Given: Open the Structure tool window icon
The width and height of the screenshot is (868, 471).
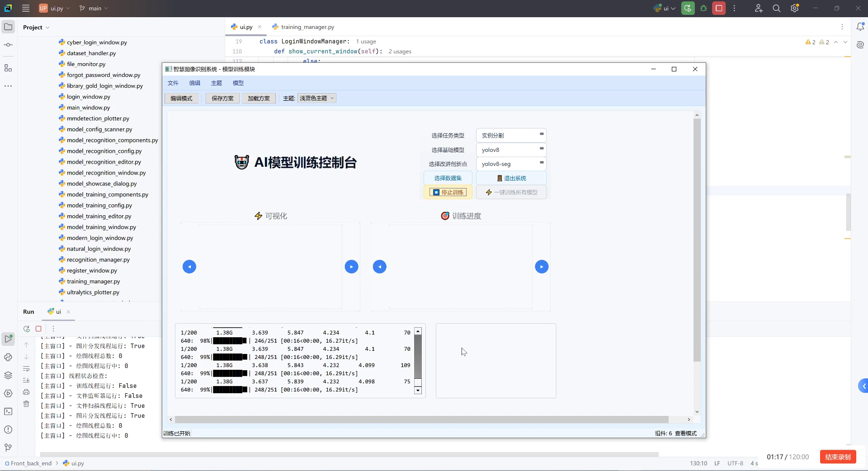Looking at the screenshot, I should [8, 68].
